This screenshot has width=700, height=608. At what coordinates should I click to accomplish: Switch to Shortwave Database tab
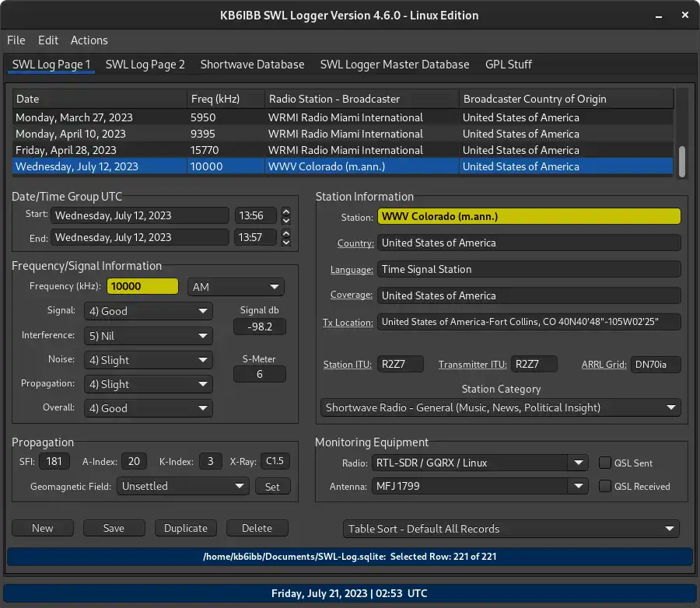click(x=252, y=65)
